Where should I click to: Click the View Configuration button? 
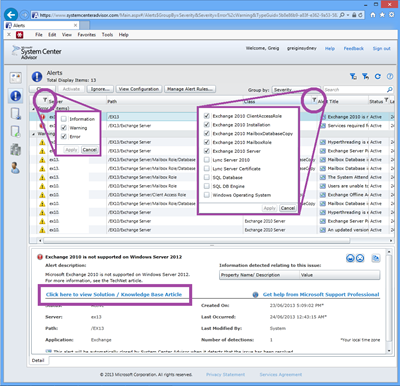tap(139, 89)
